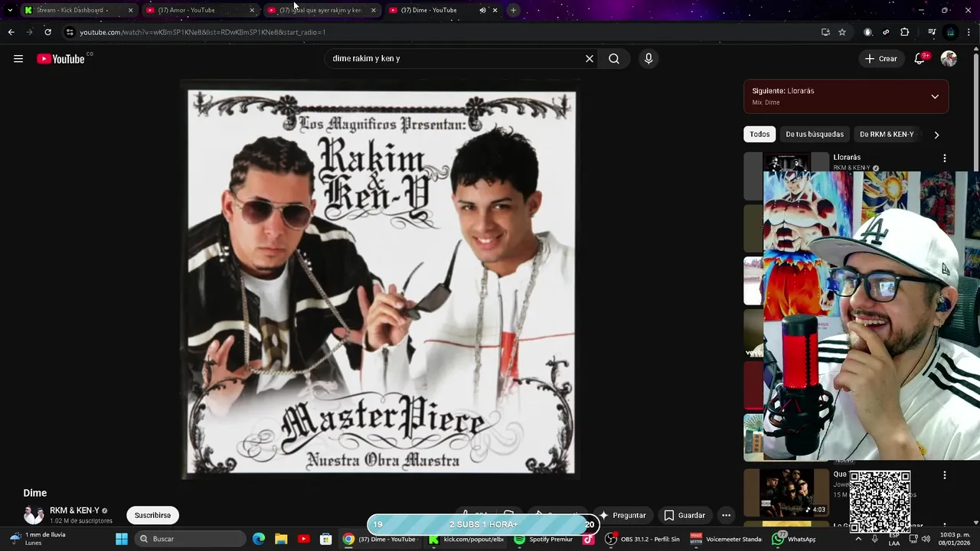This screenshot has width=980, height=551.
Task: Switch to Spotify Premium on the taskbar
Action: point(544,539)
